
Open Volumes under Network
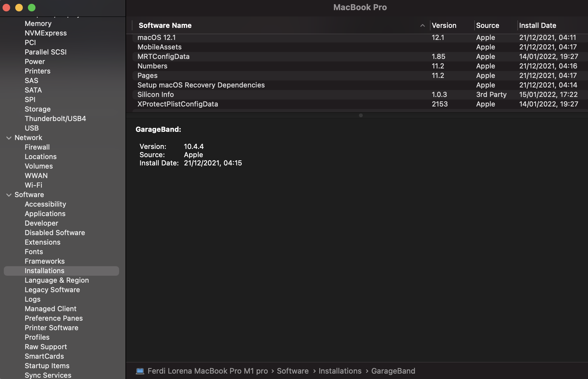tap(39, 166)
